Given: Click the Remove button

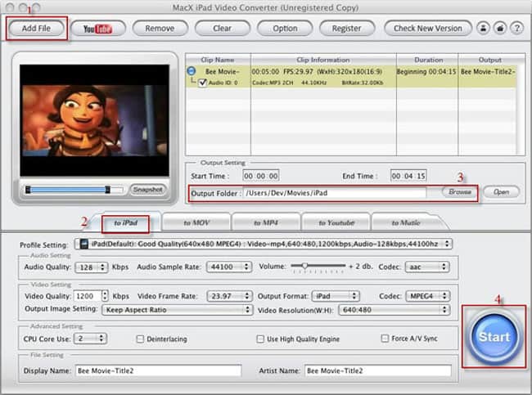Looking at the screenshot, I should pyautogui.click(x=160, y=29).
